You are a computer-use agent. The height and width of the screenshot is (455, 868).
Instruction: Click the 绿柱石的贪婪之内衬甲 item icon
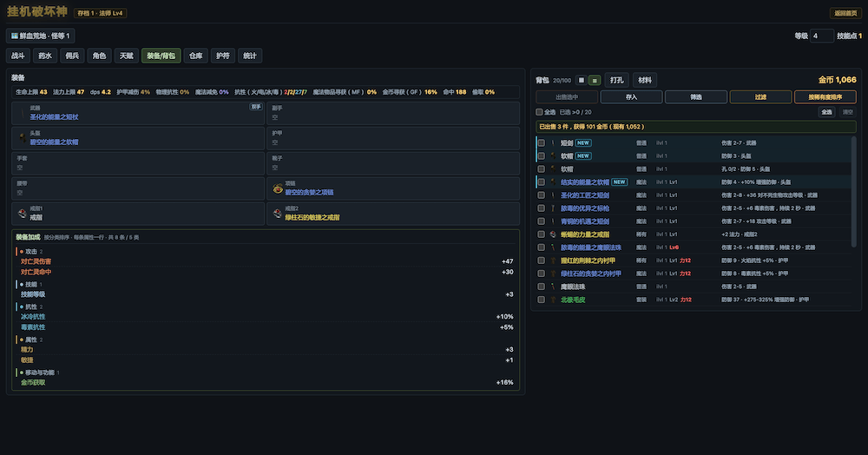tap(552, 274)
